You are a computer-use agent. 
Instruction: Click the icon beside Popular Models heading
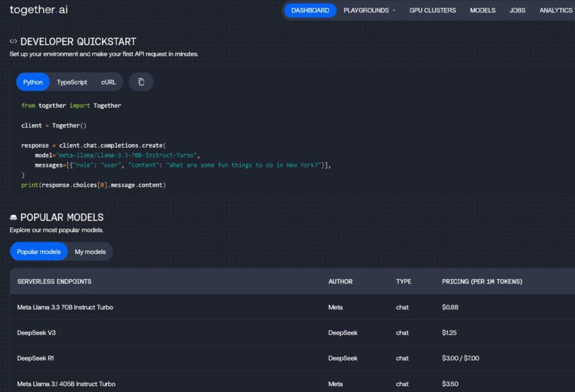[13, 218]
